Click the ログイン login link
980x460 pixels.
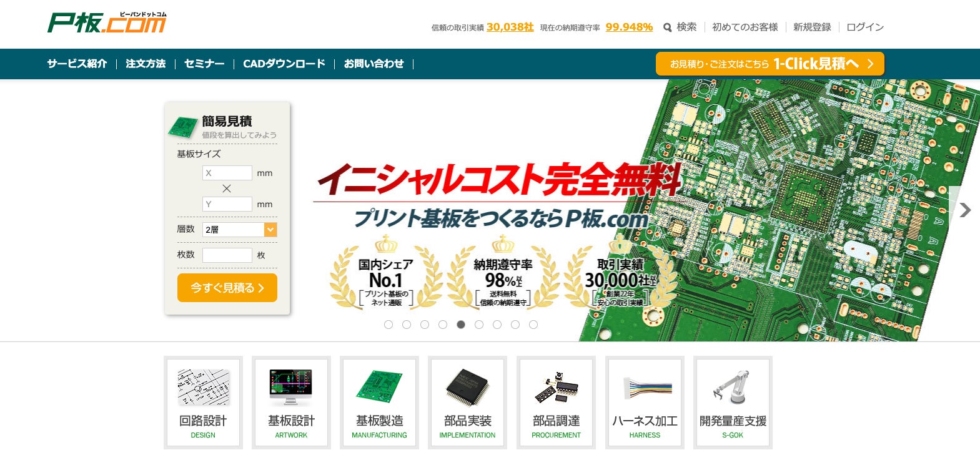(865, 27)
